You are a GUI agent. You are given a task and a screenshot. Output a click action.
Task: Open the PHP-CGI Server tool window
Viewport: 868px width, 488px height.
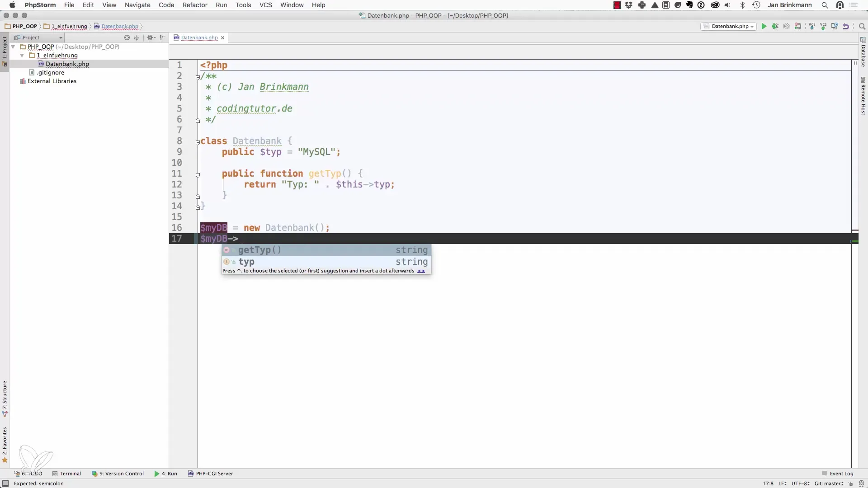click(211, 474)
